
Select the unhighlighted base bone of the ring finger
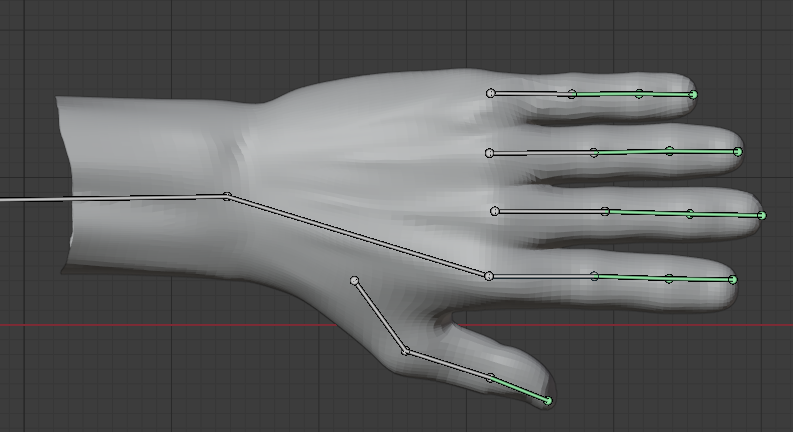[x=542, y=152]
